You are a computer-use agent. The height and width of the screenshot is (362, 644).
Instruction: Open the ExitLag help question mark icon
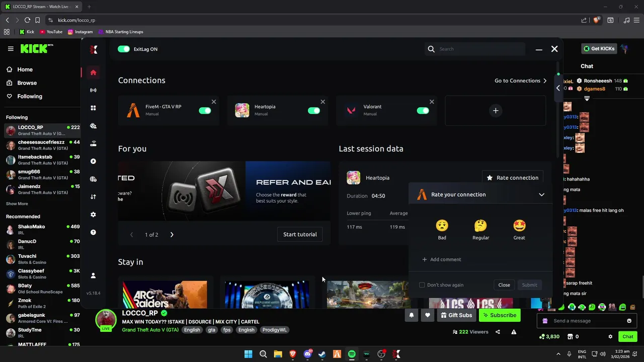point(93,232)
